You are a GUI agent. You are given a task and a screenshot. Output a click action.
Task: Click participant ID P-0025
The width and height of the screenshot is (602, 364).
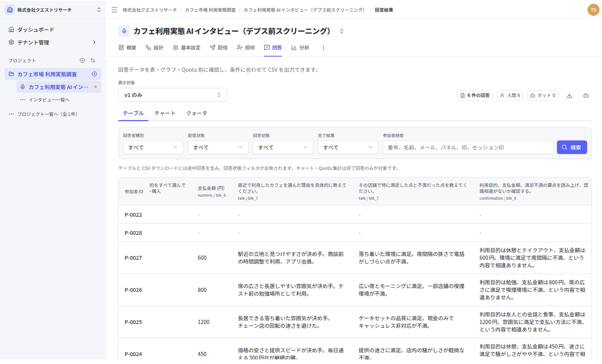[133, 322]
